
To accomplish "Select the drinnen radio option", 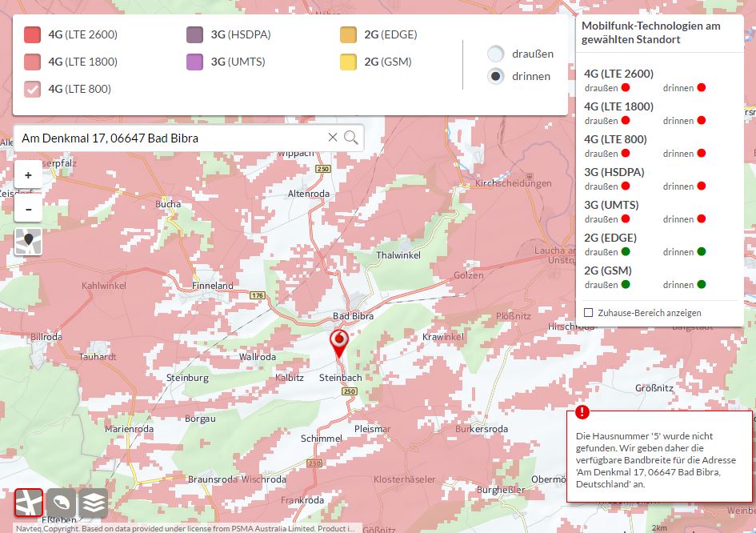I will click(496, 76).
